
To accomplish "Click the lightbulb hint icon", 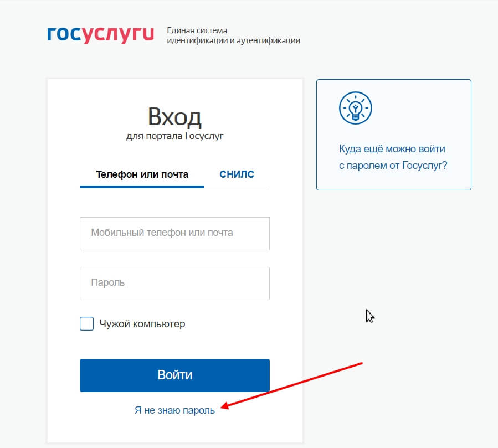I will (356, 108).
